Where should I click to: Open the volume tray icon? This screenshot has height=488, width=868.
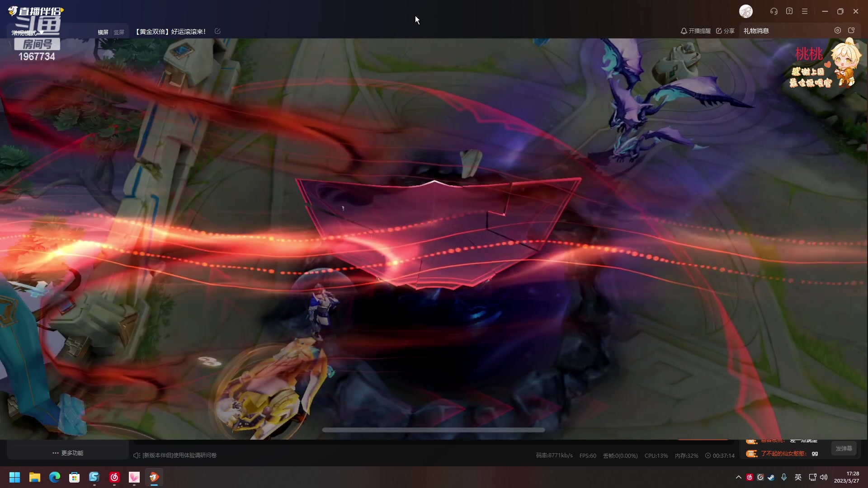point(824,477)
